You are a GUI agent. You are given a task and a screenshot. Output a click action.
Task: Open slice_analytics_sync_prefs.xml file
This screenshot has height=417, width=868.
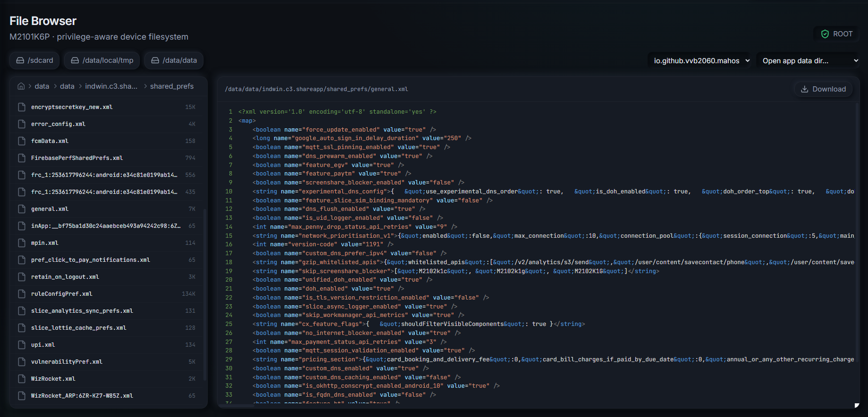107,311
